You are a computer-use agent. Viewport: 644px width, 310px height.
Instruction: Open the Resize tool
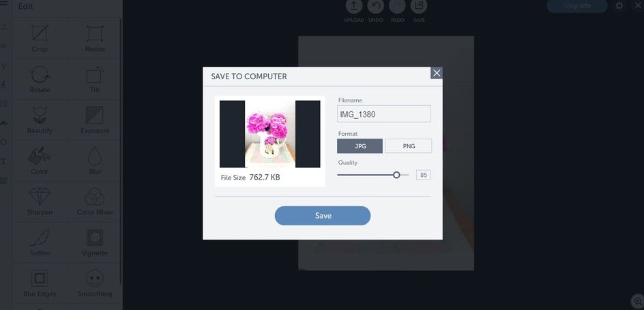(x=95, y=33)
